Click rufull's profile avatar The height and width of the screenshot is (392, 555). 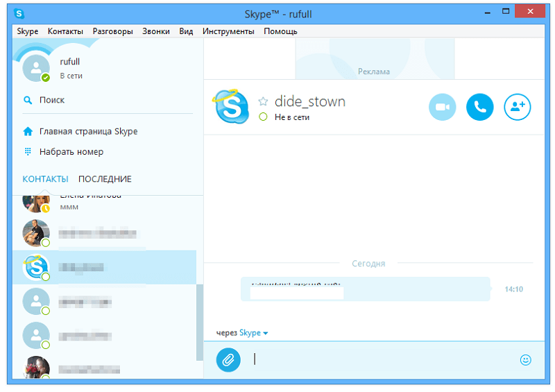(36, 68)
